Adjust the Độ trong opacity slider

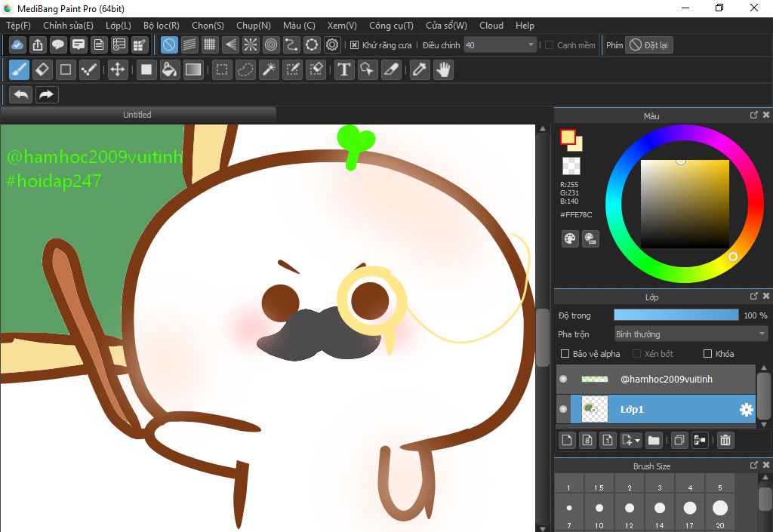tap(676, 315)
